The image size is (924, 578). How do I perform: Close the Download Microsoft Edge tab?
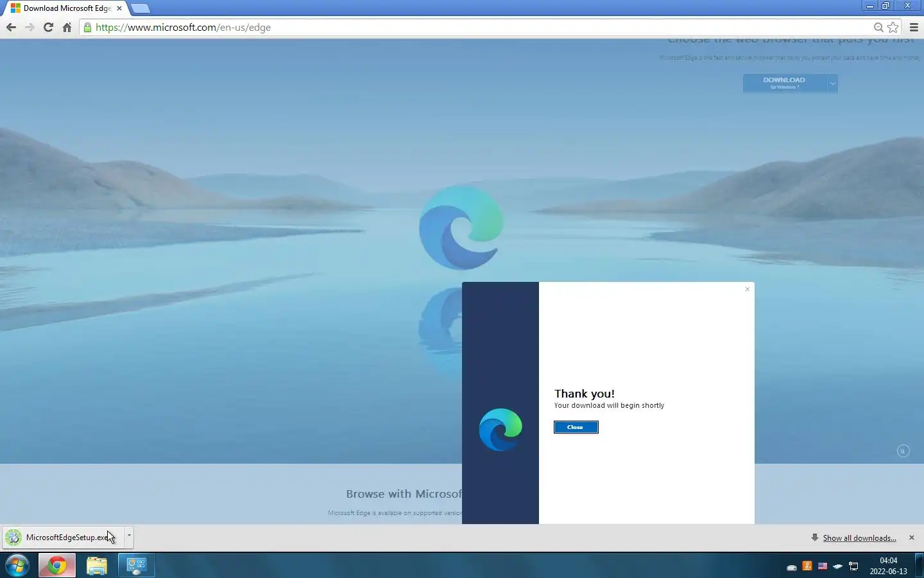[119, 8]
